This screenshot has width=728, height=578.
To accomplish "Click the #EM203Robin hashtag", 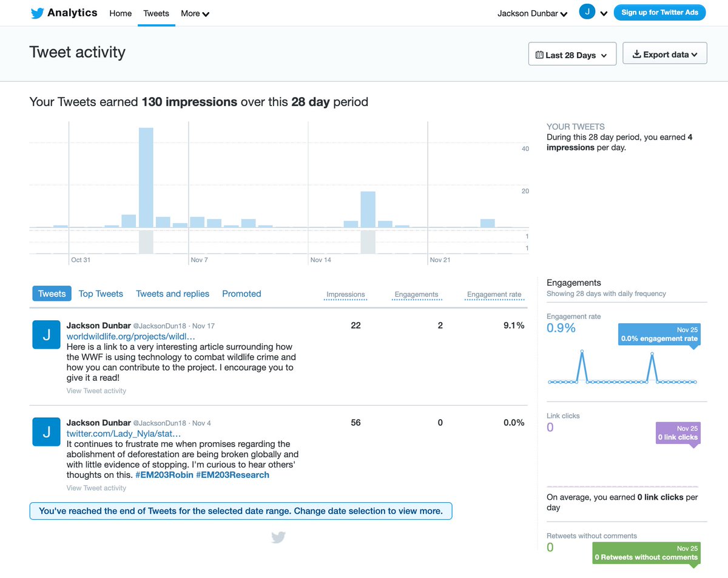I will [164, 475].
